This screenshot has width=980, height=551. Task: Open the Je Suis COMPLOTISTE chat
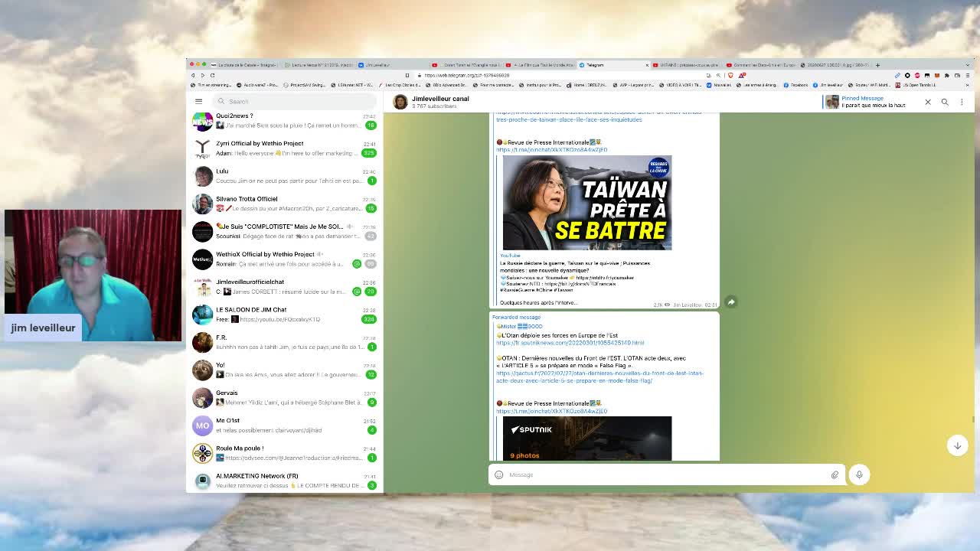(285, 231)
